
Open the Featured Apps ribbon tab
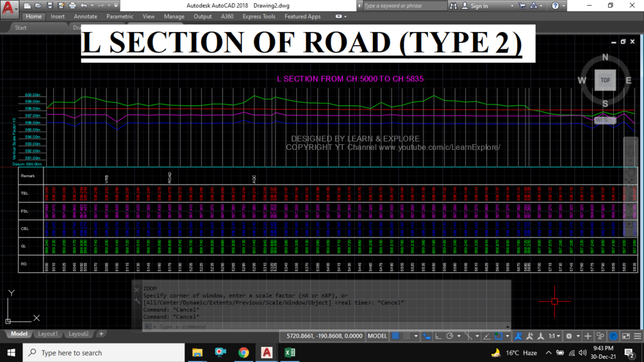pos(302,17)
